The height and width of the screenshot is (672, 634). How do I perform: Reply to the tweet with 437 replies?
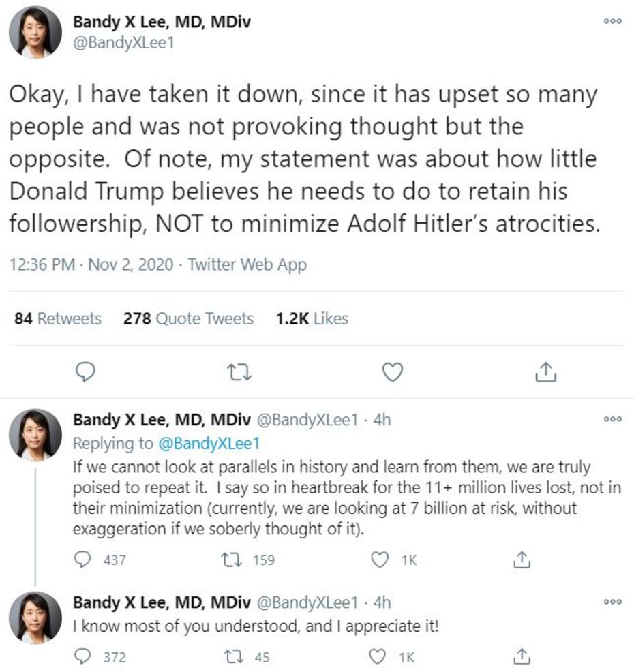(84, 560)
